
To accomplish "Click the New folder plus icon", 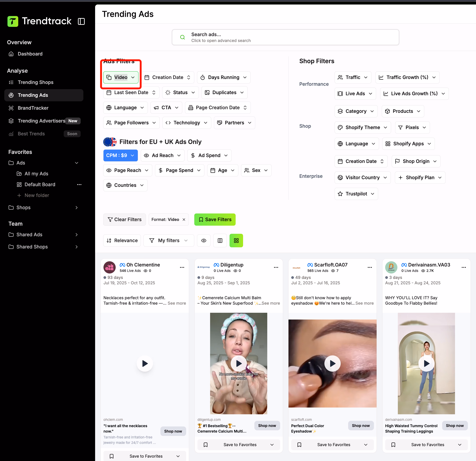I will (x=19, y=195).
